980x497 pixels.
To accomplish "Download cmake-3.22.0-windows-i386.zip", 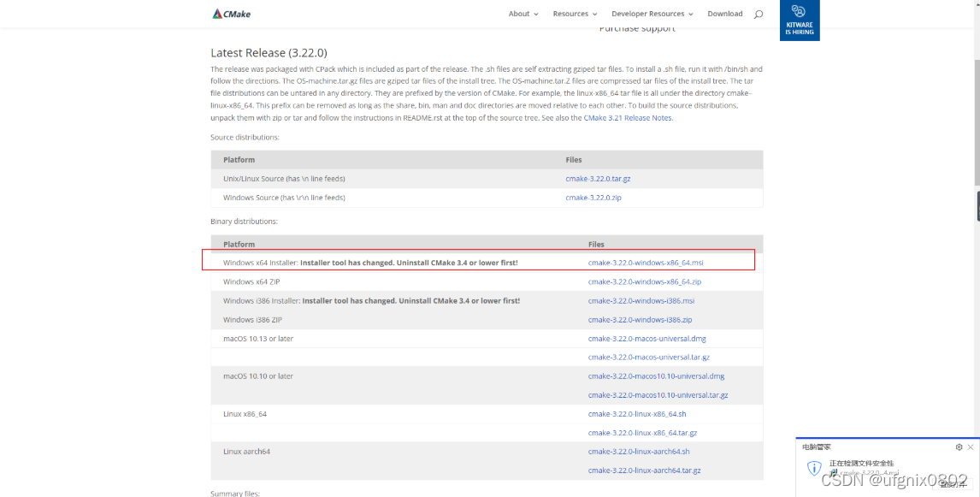I will tap(640, 319).
